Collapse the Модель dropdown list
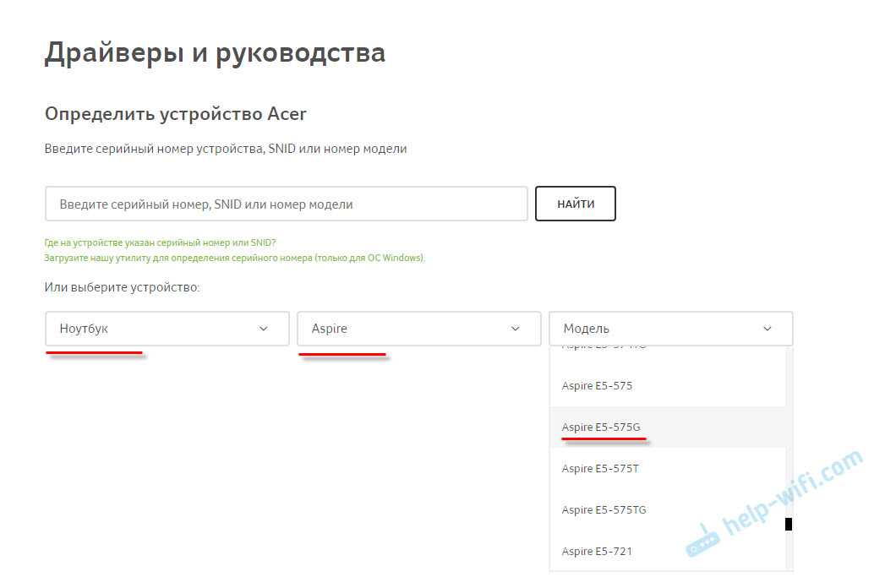 tap(670, 329)
